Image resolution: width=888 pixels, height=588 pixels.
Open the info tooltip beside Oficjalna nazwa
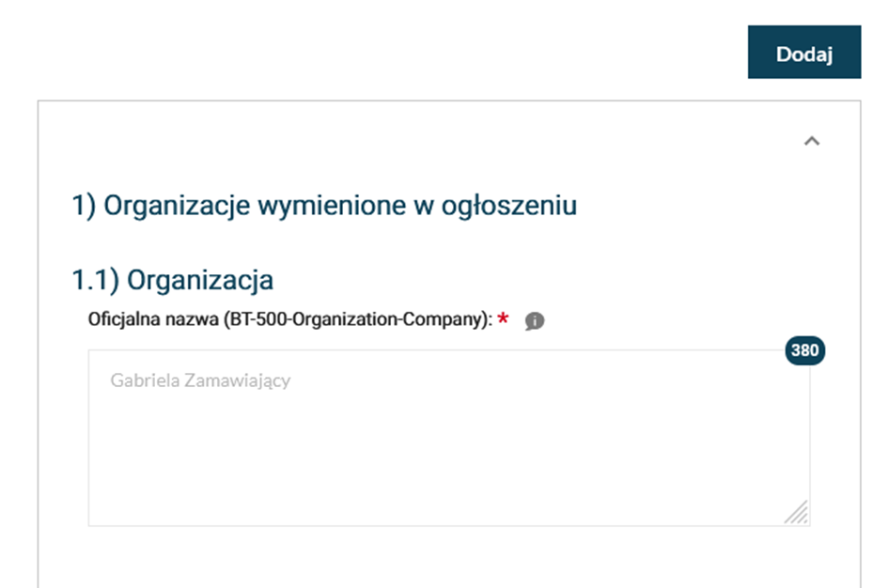[535, 321]
